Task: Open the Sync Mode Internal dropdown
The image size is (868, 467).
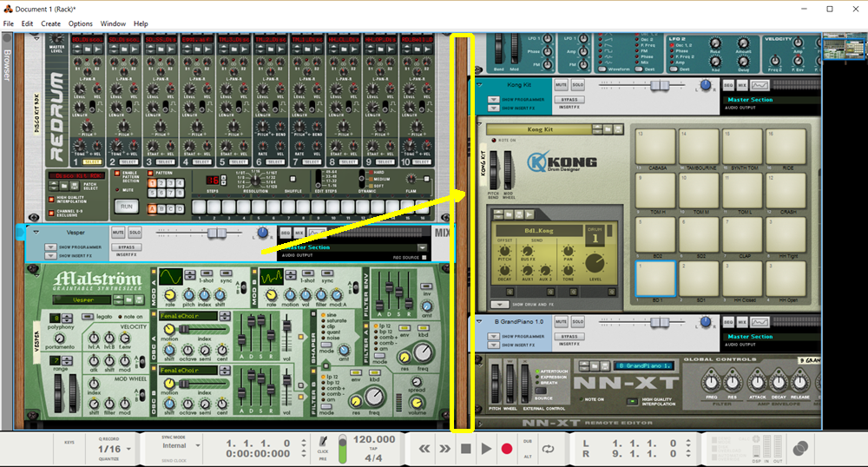Action: (x=197, y=445)
